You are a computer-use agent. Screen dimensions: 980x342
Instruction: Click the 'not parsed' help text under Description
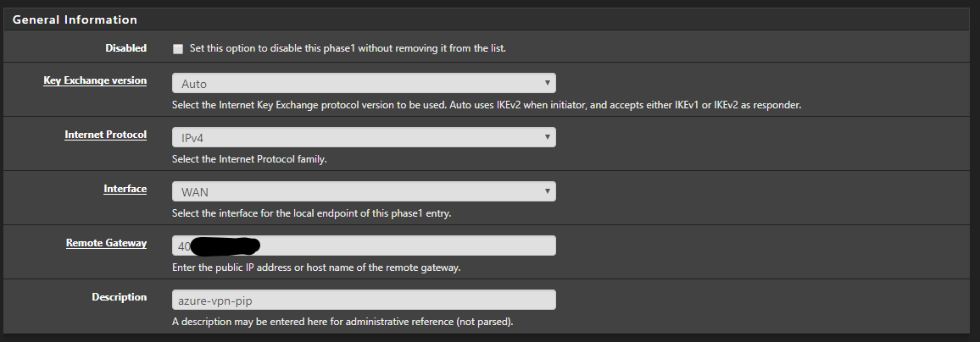342,322
